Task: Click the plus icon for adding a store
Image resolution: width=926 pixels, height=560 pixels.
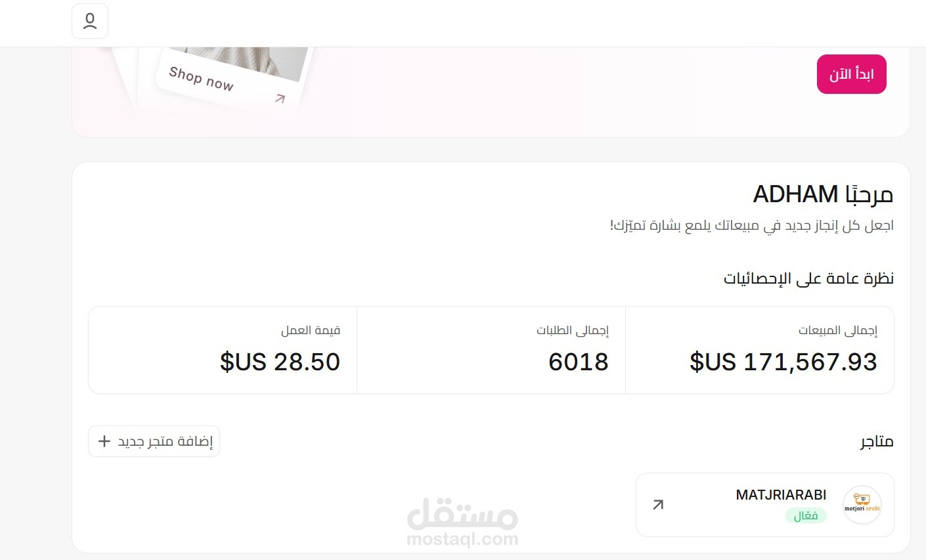Action: click(104, 441)
